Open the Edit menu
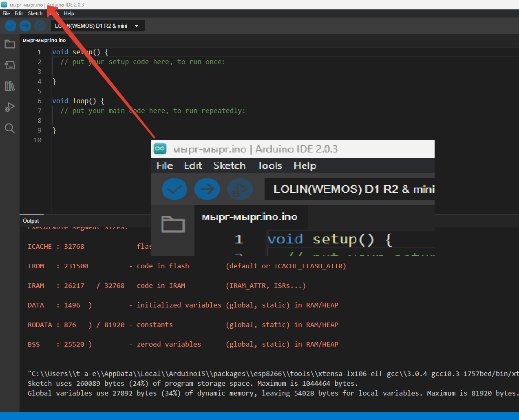Viewport: 519px width, 420px height. (x=19, y=13)
